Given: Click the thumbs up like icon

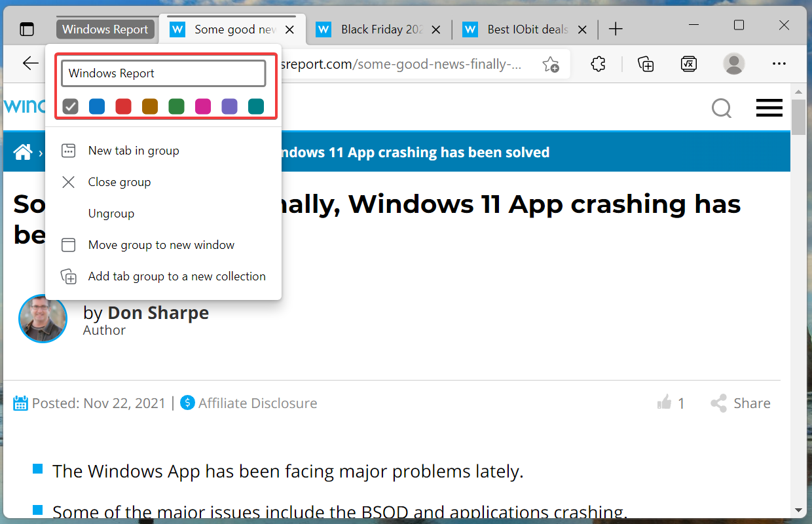Looking at the screenshot, I should 664,402.
